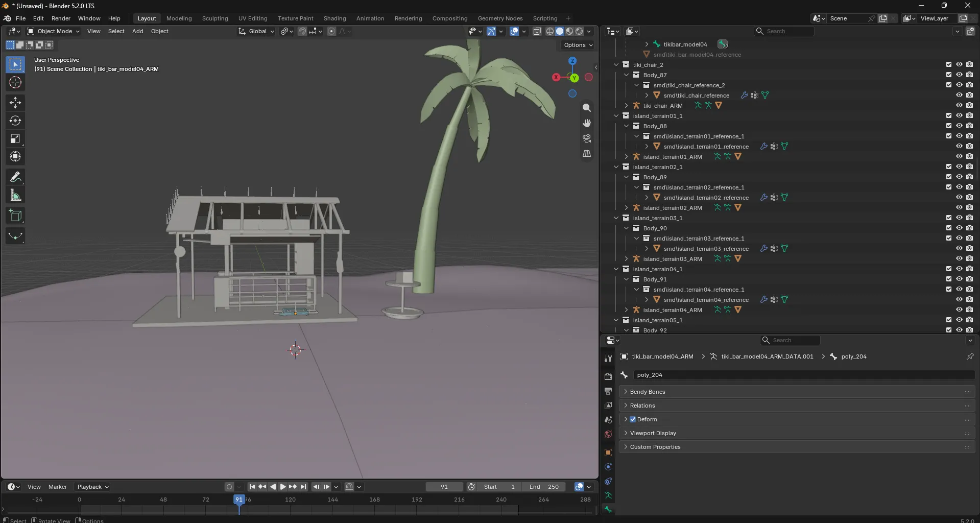Switch to wireframe viewport shading
980x523 pixels.
[550, 31]
